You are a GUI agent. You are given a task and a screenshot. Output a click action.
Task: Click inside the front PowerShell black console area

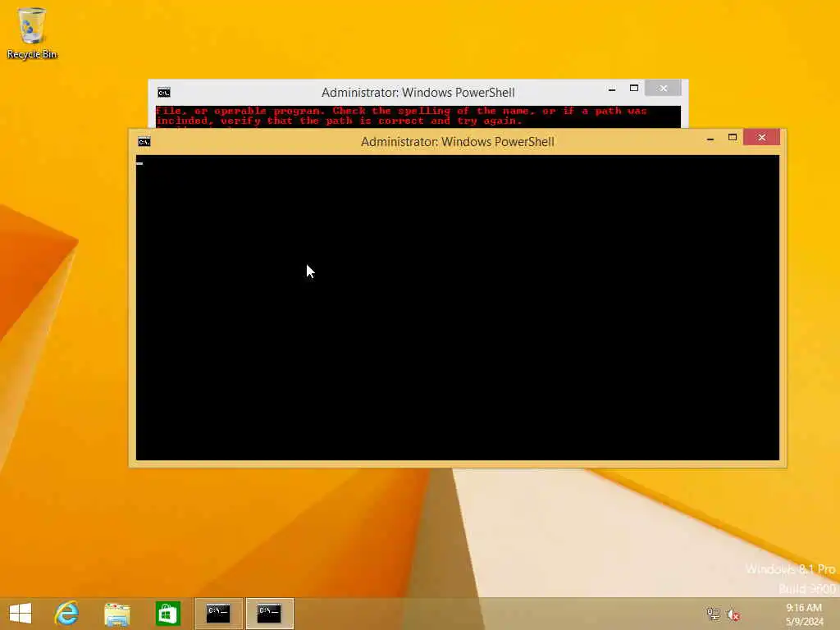click(458, 308)
